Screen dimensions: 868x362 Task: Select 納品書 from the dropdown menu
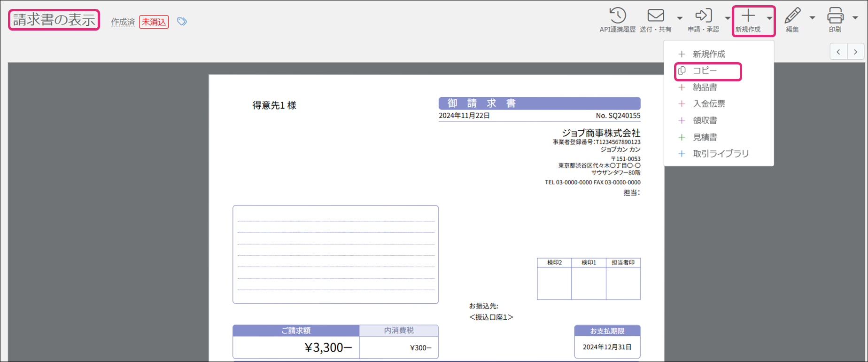(705, 87)
